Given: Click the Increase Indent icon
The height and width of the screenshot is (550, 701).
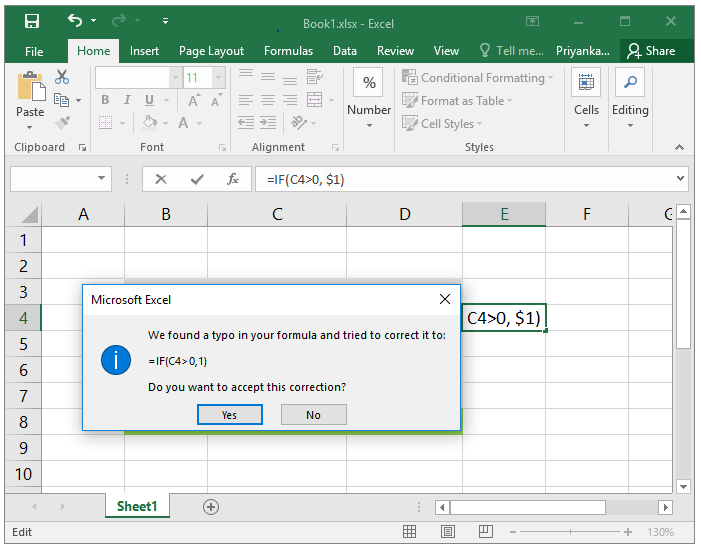Looking at the screenshot, I should pos(268,123).
